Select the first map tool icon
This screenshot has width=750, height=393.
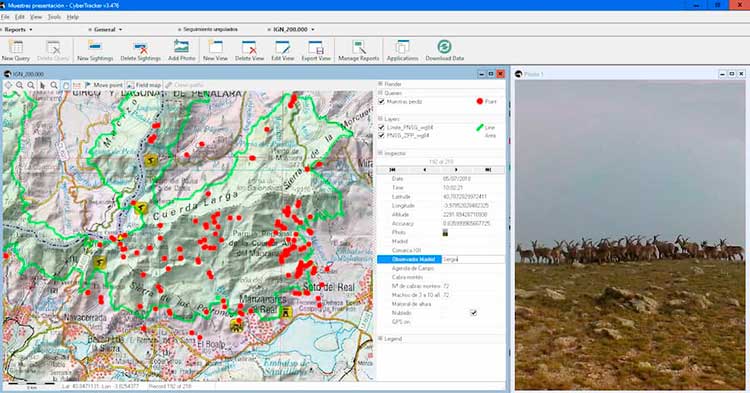[8, 85]
